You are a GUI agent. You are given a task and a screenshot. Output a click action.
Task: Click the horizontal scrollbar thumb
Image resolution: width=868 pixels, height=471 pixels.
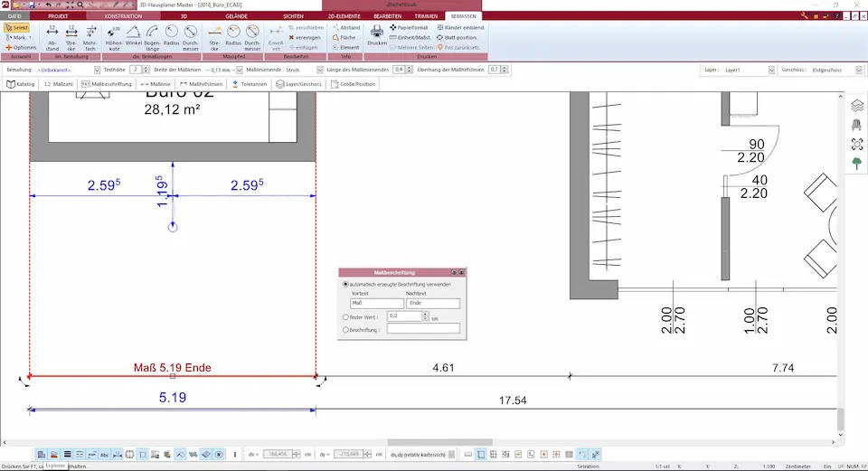point(439,442)
